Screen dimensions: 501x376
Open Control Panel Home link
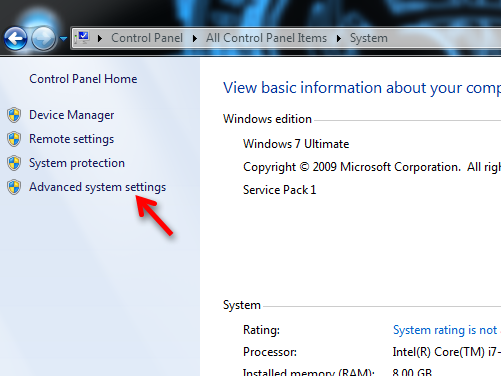(x=83, y=79)
